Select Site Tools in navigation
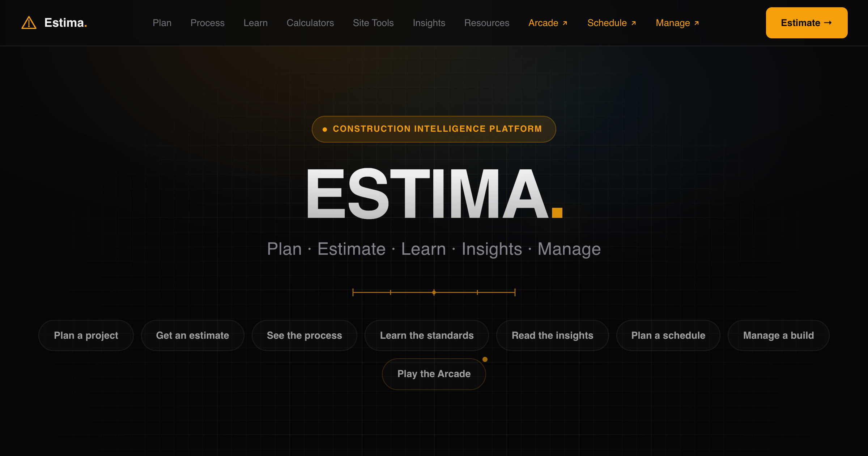868x456 pixels. pyautogui.click(x=373, y=23)
